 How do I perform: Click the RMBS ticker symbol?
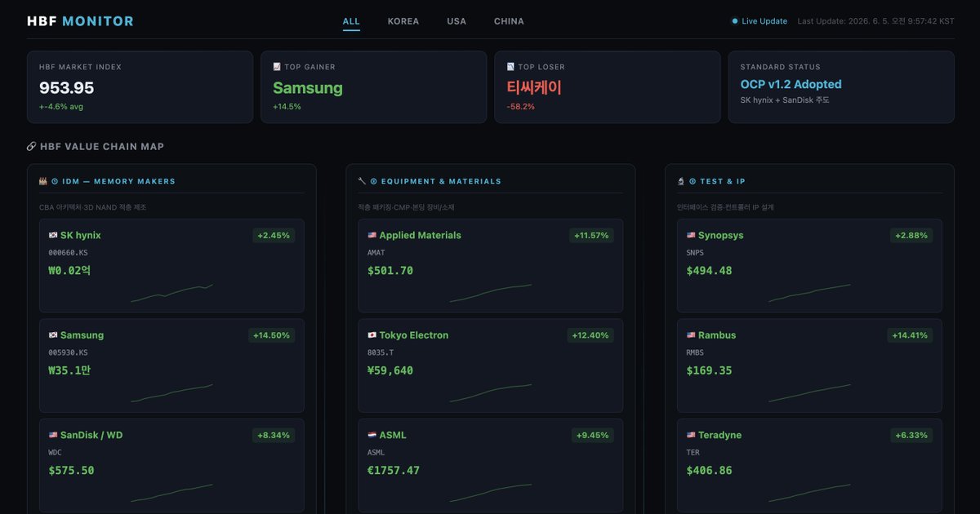pos(695,352)
